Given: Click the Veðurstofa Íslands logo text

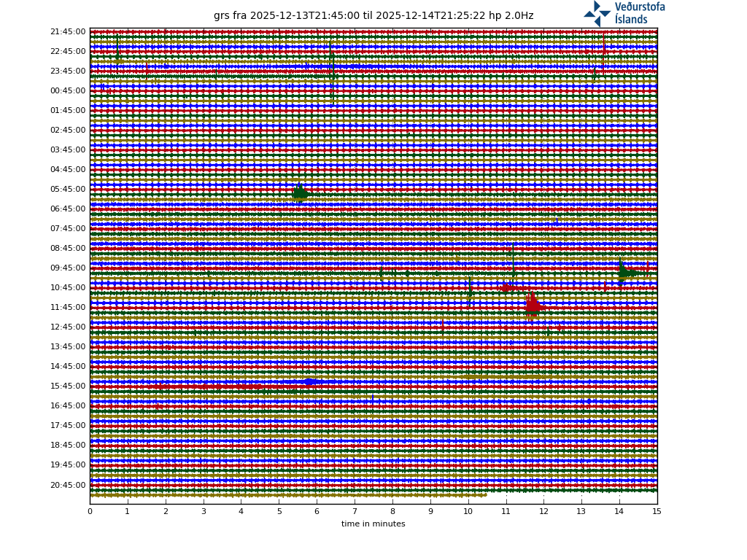Looking at the screenshot, I should pyautogui.click(x=639, y=13).
